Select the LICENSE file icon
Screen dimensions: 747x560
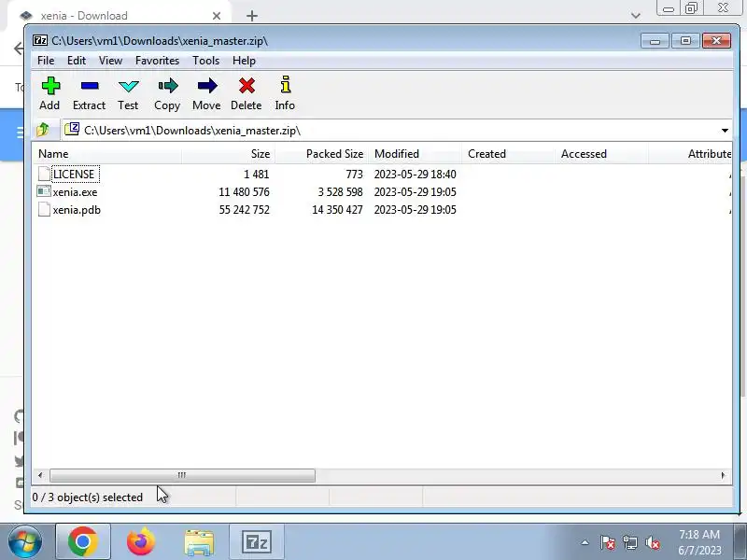tap(44, 174)
